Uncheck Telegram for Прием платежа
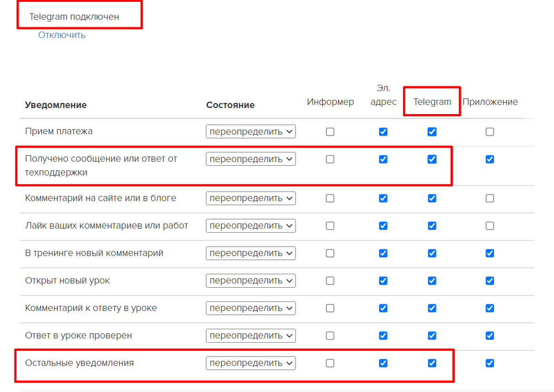 click(x=432, y=132)
